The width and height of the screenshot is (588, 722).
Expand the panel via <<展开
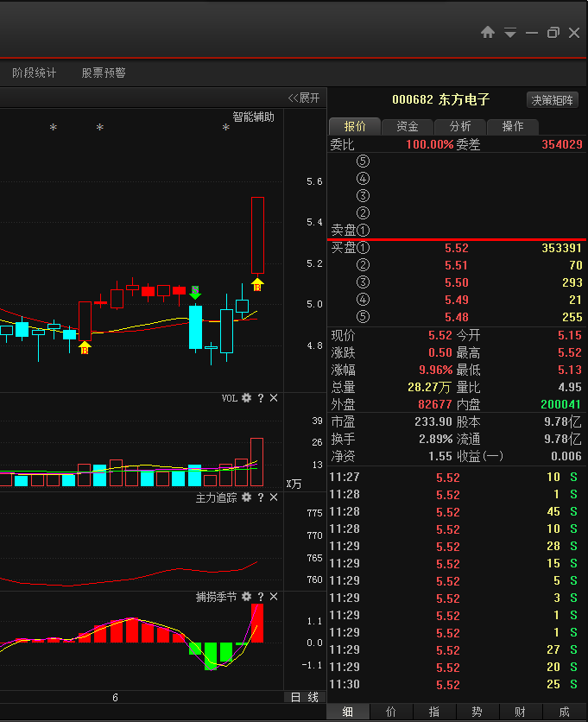click(x=304, y=98)
